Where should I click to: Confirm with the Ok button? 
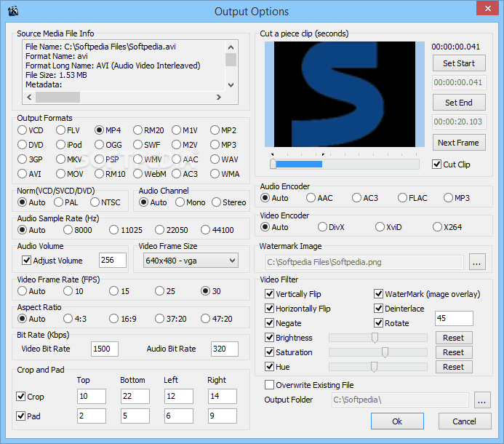click(x=397, y=421)
